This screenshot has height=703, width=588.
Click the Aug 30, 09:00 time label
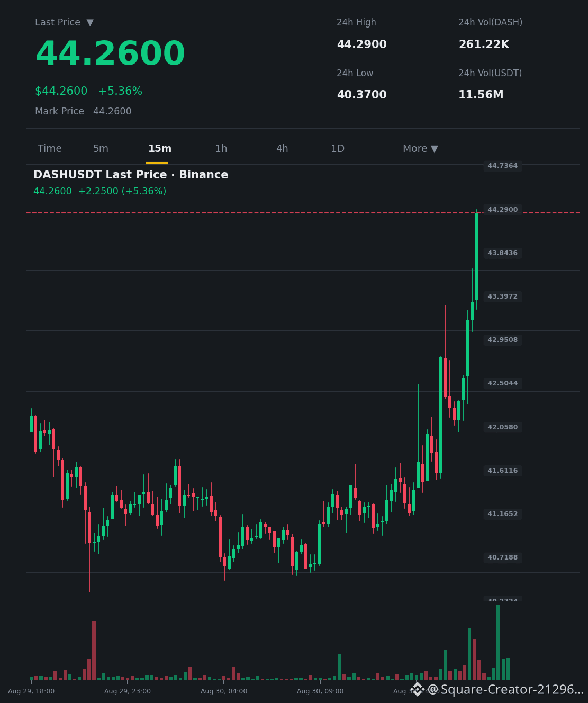click(x=320, y=691)
